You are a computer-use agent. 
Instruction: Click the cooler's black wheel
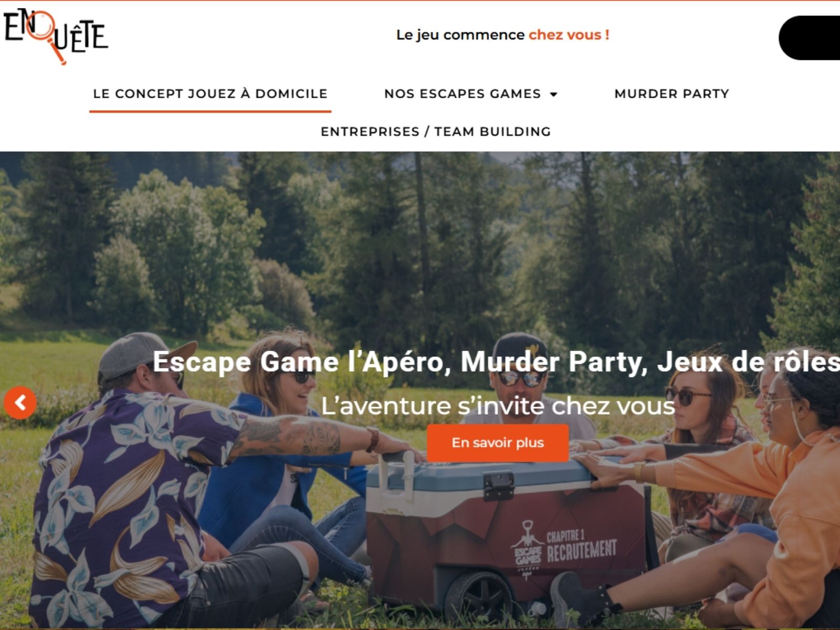pos(479,598)
